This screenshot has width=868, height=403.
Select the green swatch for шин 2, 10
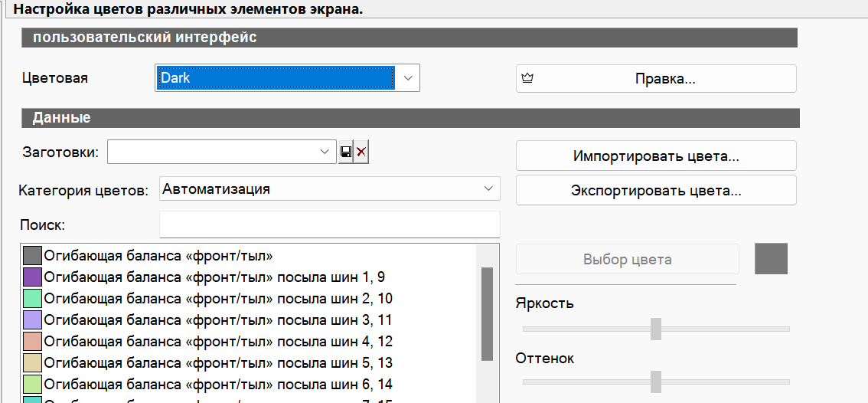click(x=32, y=298)
